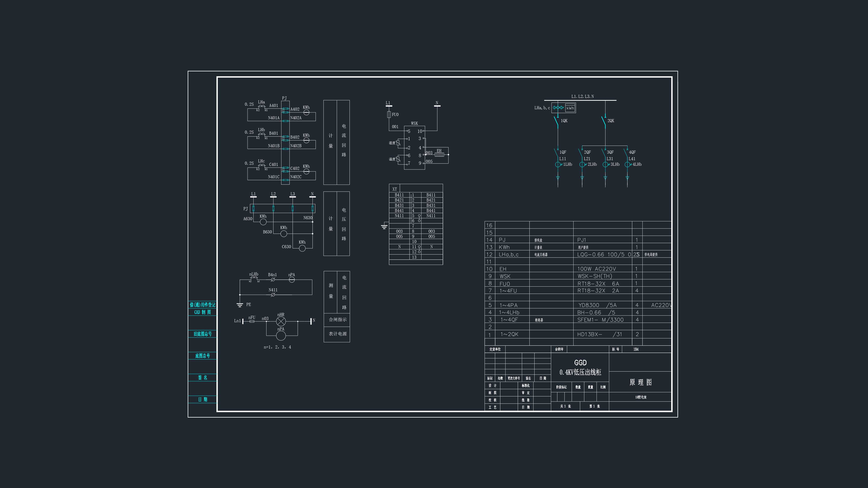This screenshot has width=868, height=488.
Task: Click the 'Ln1' terminal label
Action: (238, 321)
